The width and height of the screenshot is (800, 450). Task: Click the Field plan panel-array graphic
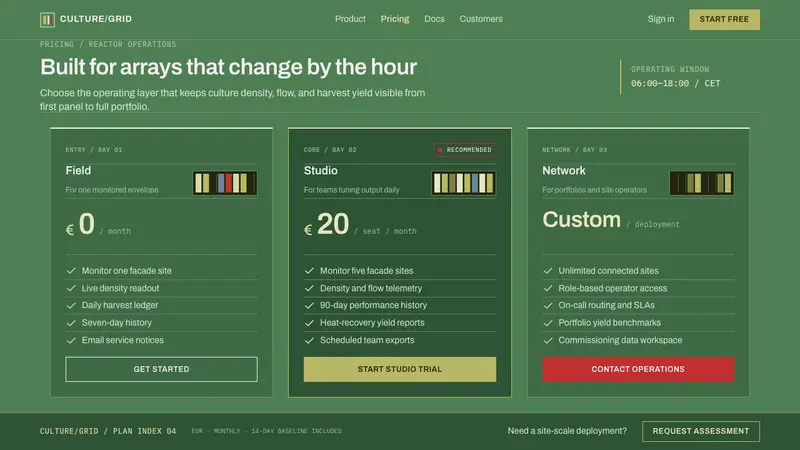[x=224, y=183]
